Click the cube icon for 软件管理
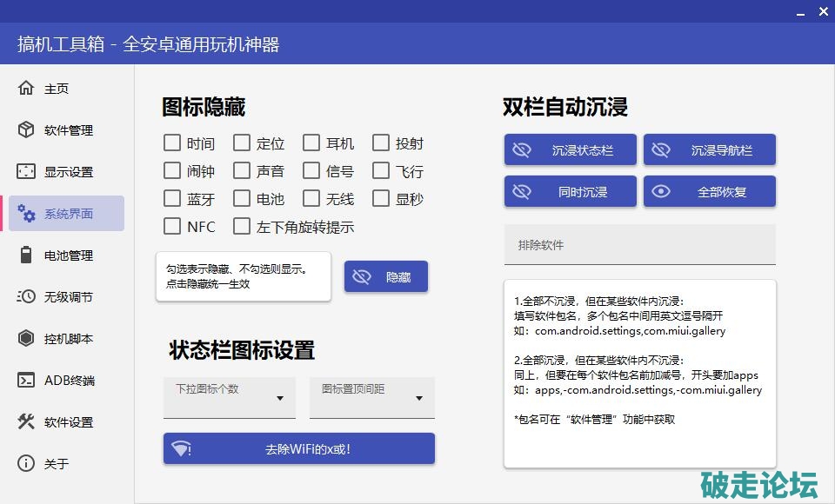Screen dimensions: 835x504 [x=26, y=129]
